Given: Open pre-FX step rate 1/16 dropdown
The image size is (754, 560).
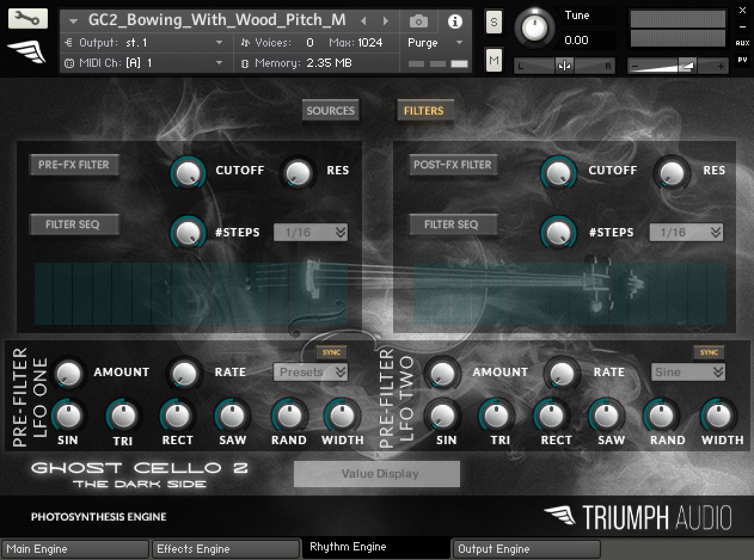Looking at the screenshot, I should [x=311, y=232].
